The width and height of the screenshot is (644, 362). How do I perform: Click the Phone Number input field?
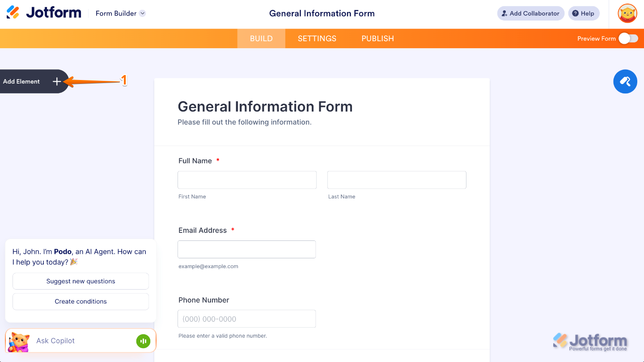[x=246, y=319]
